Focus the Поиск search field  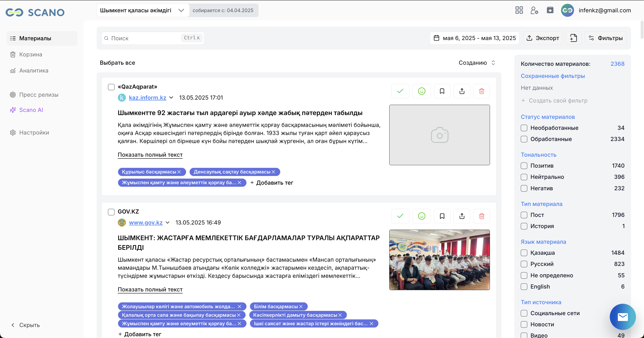tap(145, 38)
